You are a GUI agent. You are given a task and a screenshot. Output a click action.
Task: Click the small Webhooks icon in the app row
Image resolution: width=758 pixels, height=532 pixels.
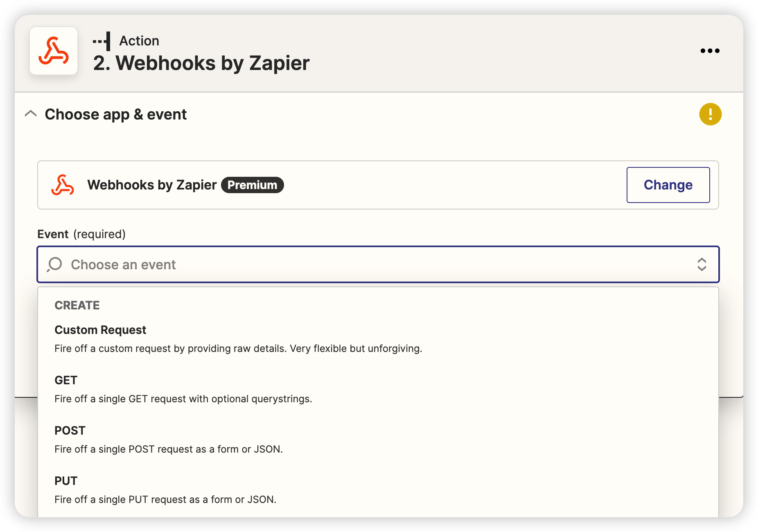click(x=63, y=185)
